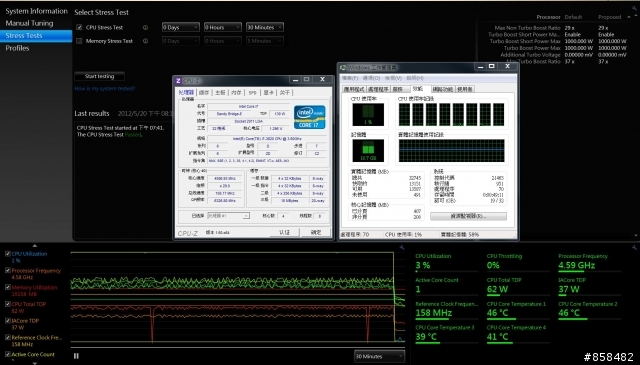Click the info icon beside CPU Stress Test
This screenshot has width=640, height=365.
coord(145,28)
